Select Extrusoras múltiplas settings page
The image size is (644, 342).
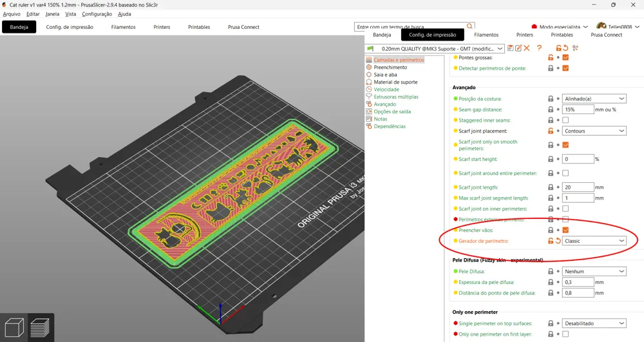[x=396, y=97]
